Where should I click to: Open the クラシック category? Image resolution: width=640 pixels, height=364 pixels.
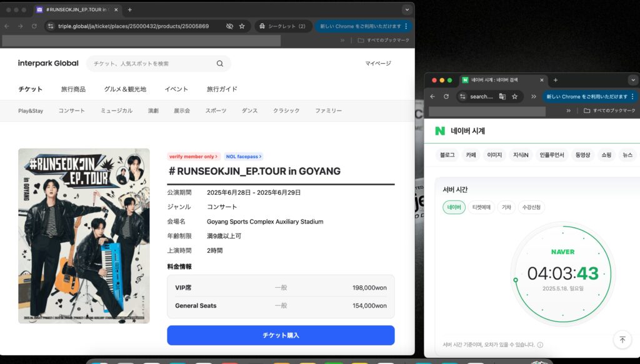(x=286, y=111)
